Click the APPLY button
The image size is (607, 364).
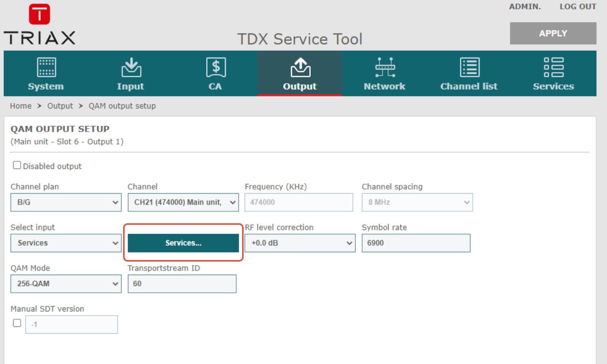[553, 33]
